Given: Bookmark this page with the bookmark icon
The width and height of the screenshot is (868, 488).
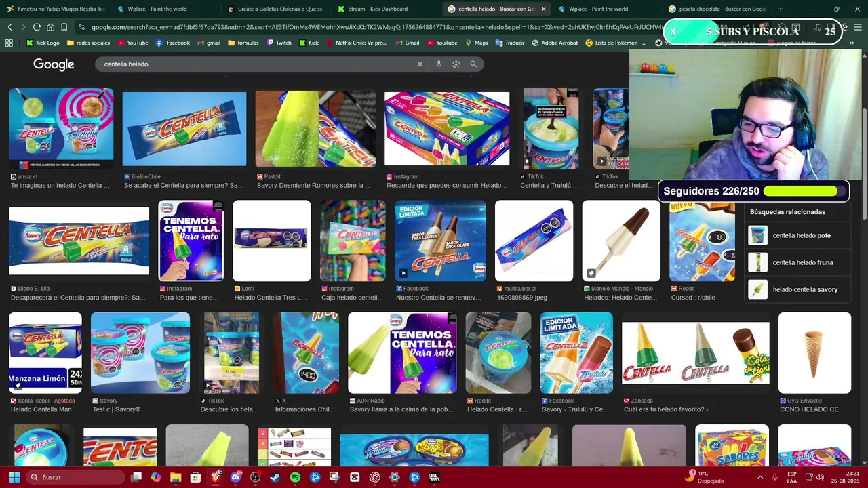Looking at the screenshot, I should coord(64,27).
